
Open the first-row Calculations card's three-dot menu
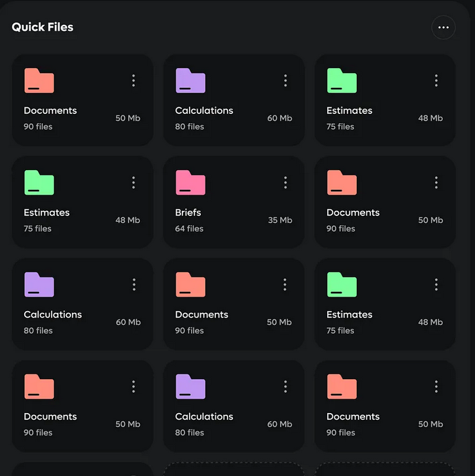tap(285, 81)
